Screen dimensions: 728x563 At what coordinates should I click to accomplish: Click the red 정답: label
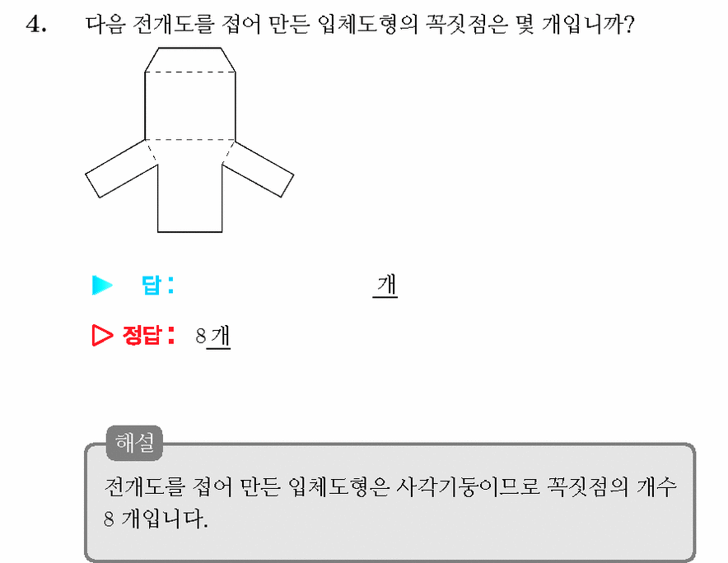click(148, 335)
